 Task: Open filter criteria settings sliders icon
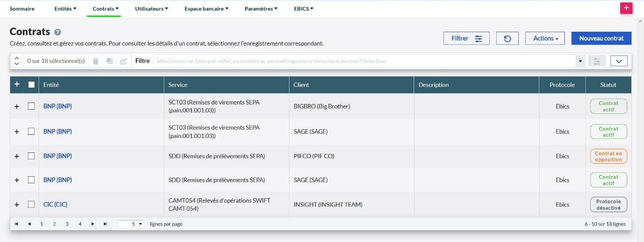(597, 61)
